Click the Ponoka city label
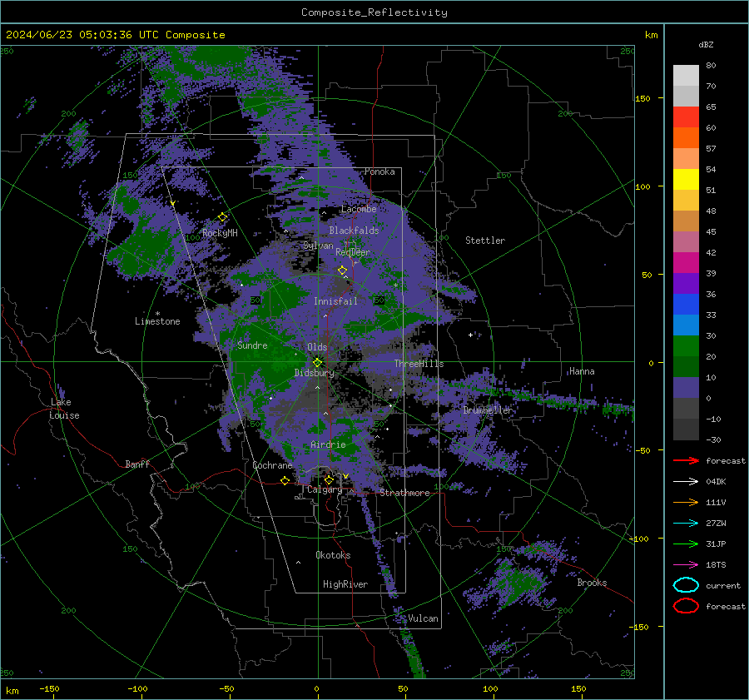Screen dimensions: 749x700 point(379,171)
